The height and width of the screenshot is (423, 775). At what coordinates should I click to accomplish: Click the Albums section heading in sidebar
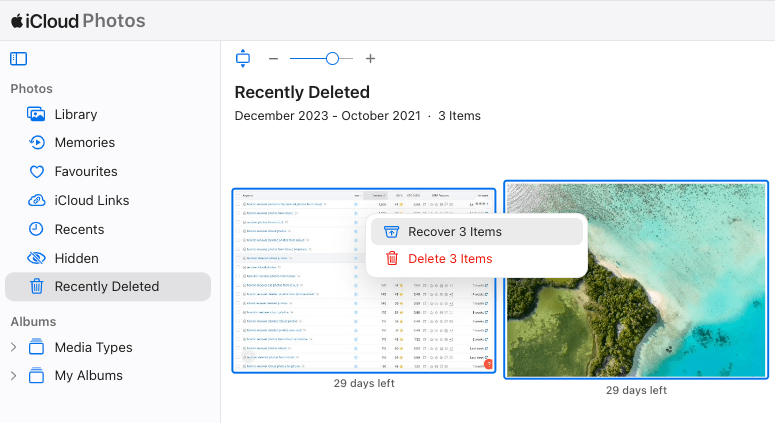pyautogui.click(x=33, y=322)
